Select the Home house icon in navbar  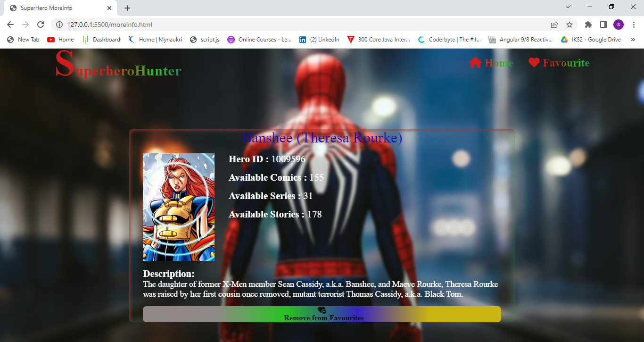pos(475,62)
